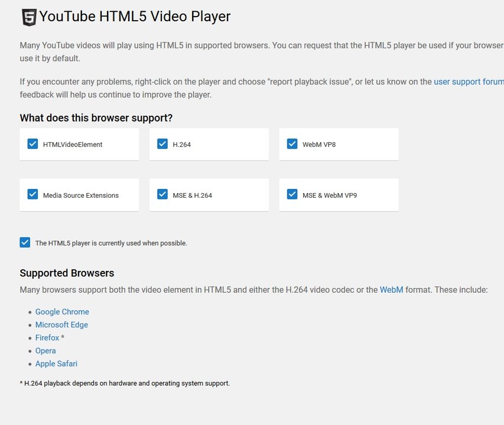504x425 pixels.
Task: Toggle the H.264 checkbox
Action: (x=162, y=144)
